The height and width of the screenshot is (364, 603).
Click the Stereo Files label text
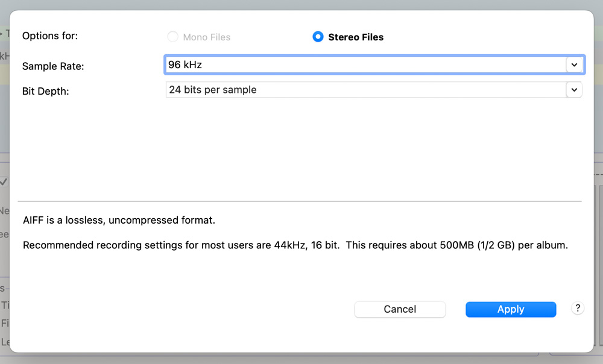coord(356,37)
